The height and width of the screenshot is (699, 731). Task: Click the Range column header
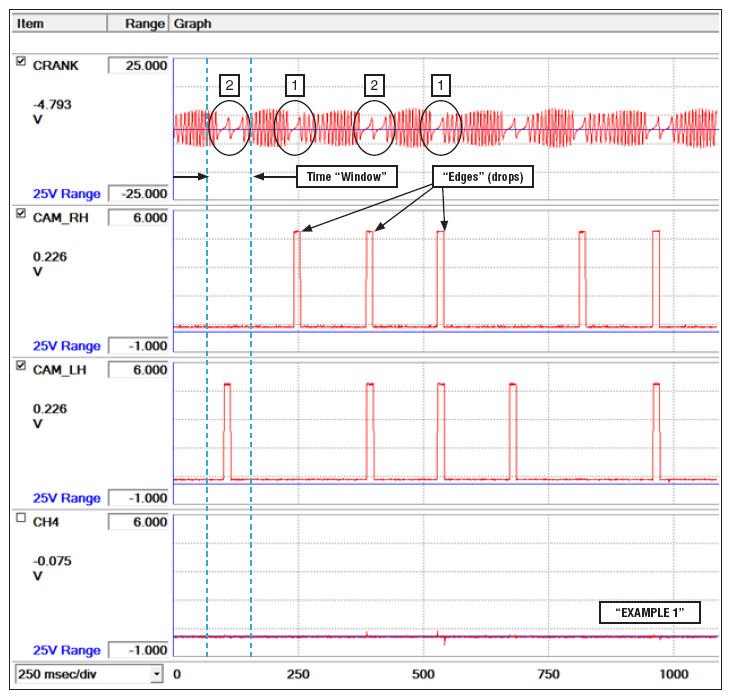click(143, 23)
